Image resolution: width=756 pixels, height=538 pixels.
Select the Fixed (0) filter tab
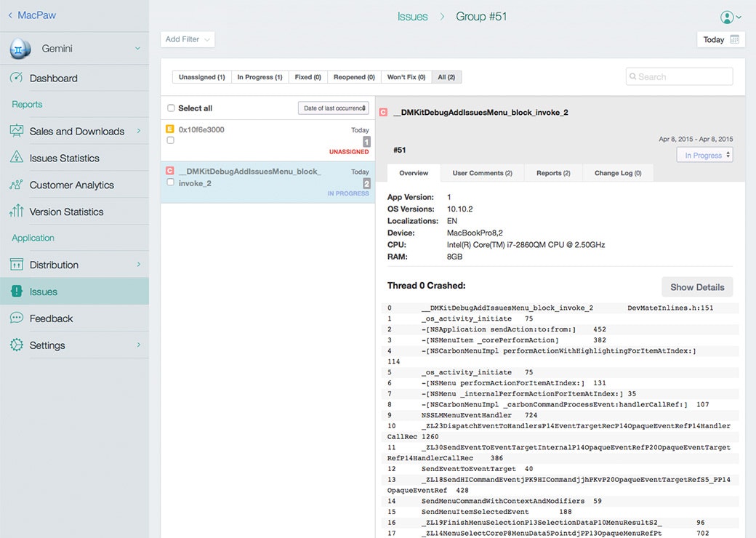pos(308,77)
